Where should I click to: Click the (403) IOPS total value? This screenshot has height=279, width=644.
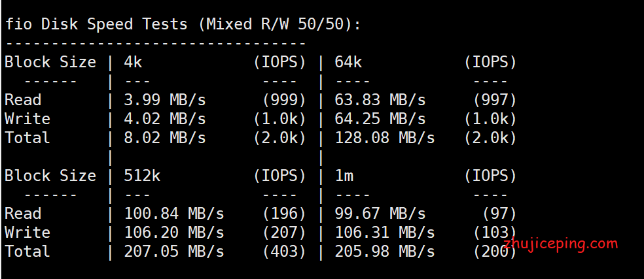click(284, 252)
